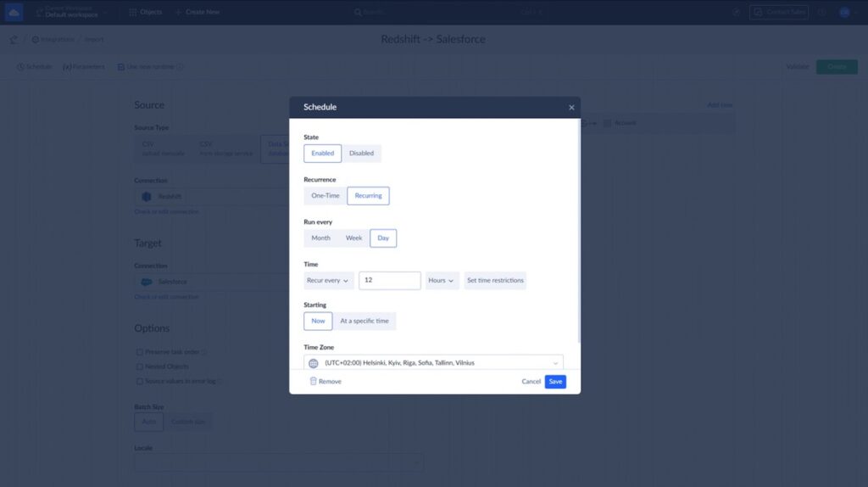Select Day under Run every
868x487 pixels.
tap(383, 238)
